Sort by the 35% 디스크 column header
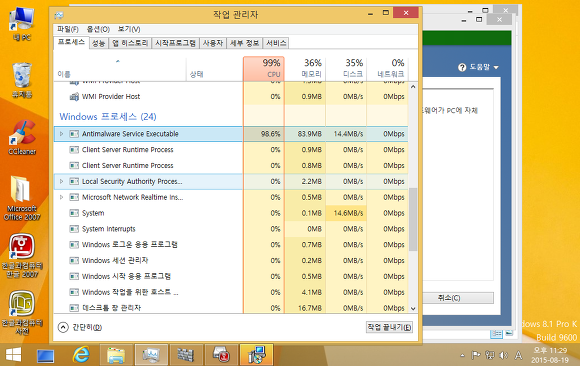580x366 pixels. click(346, 68)
